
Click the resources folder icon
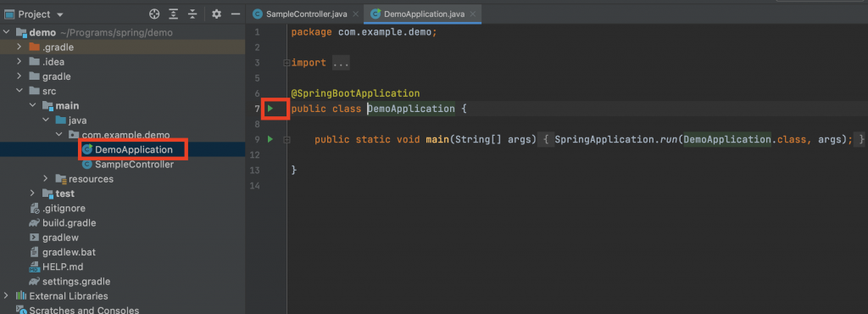[x=61, y=179]
